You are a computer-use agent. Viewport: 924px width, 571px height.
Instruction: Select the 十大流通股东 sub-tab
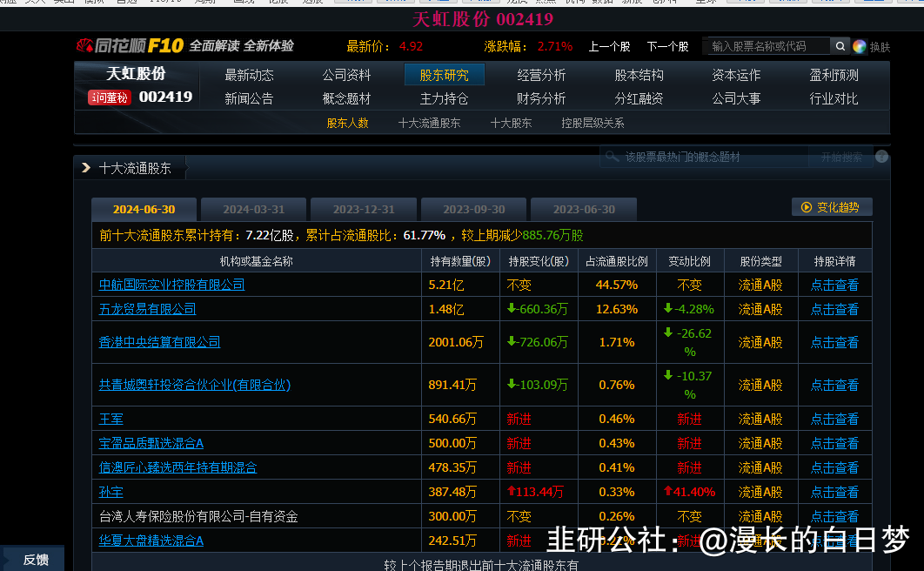tap(430, 123)
